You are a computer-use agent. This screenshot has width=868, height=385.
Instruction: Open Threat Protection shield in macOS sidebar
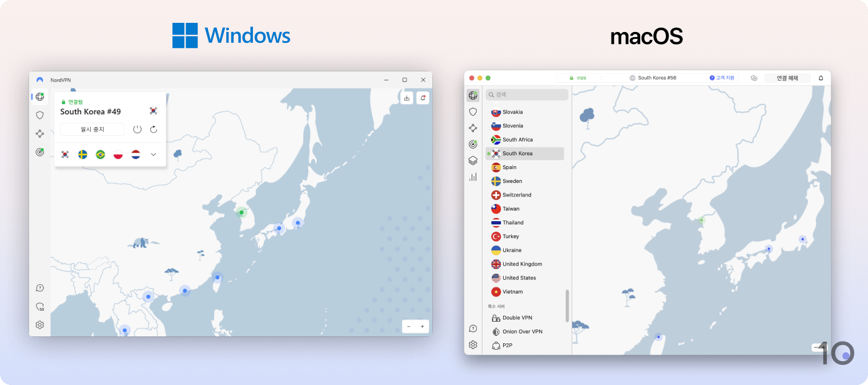coord(473,111)
